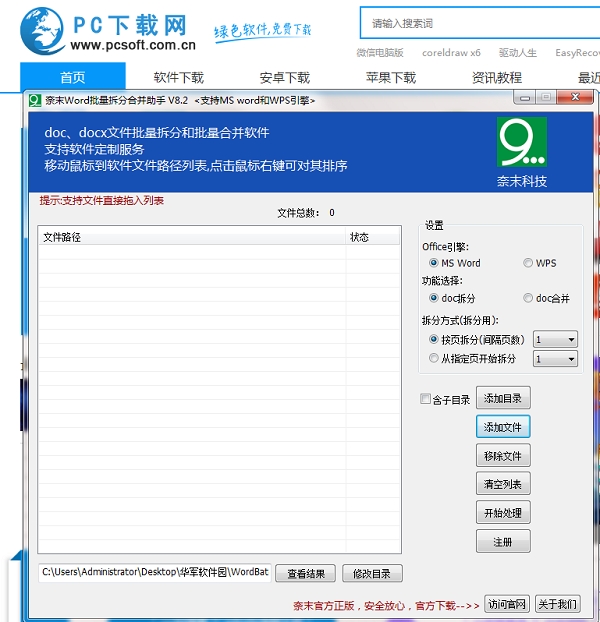Click the output directory path field
Screen dimensions: 600x622
coord(155,572)
